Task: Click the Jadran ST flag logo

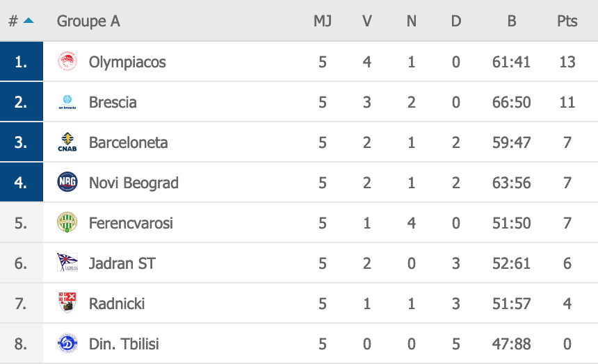Action: point(67,263)
